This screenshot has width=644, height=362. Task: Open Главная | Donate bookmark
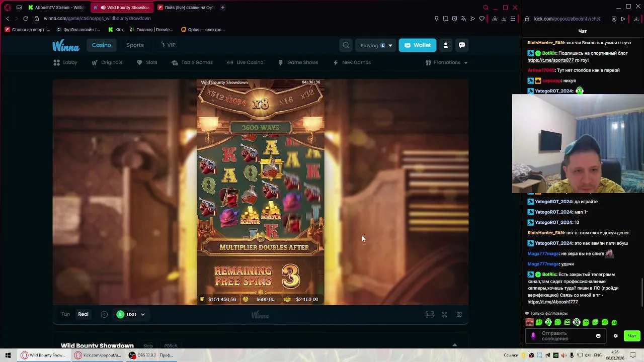coord(151,30)
